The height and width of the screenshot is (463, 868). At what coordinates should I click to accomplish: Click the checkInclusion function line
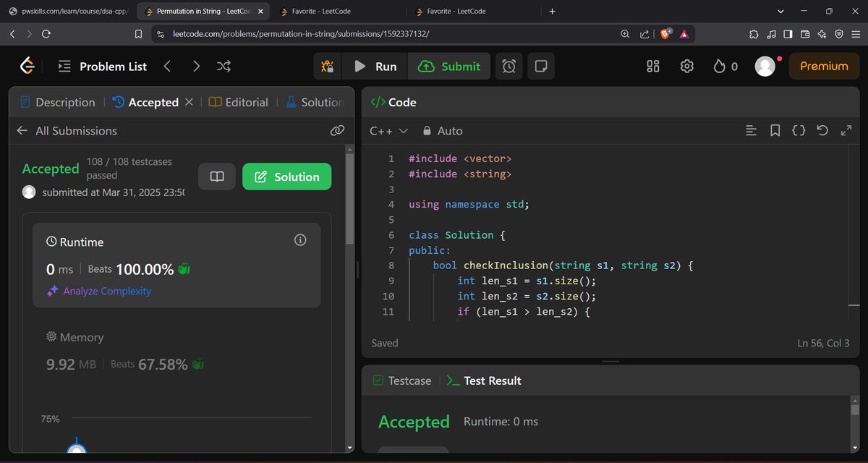(563, 266)
